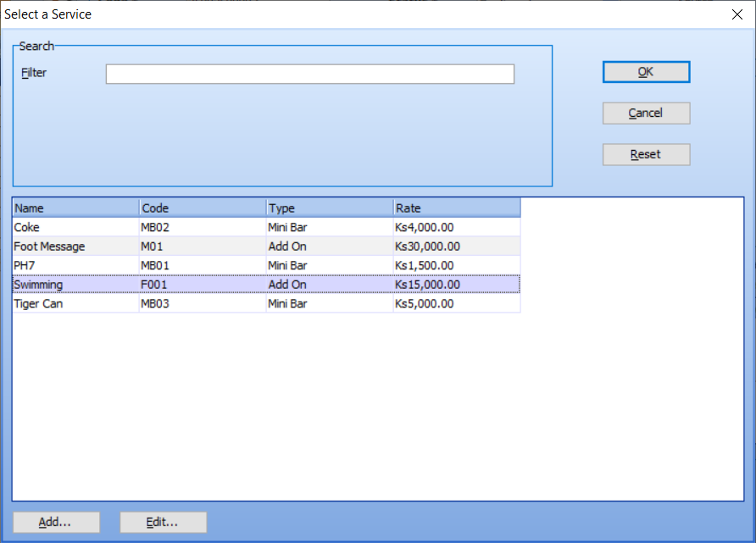Reset the search filter

(x=646, y=155)
